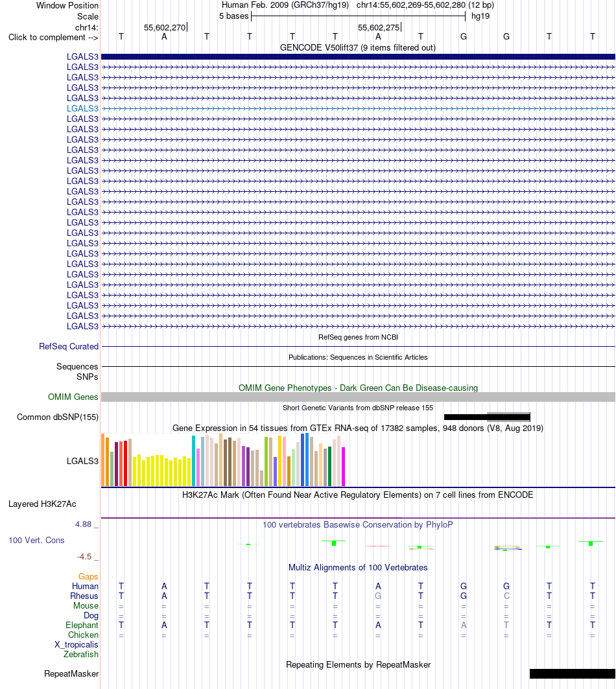Click the 'RefSeq genes from NCBI' title
The image size is (616, 689).
(x=358, y=337)
